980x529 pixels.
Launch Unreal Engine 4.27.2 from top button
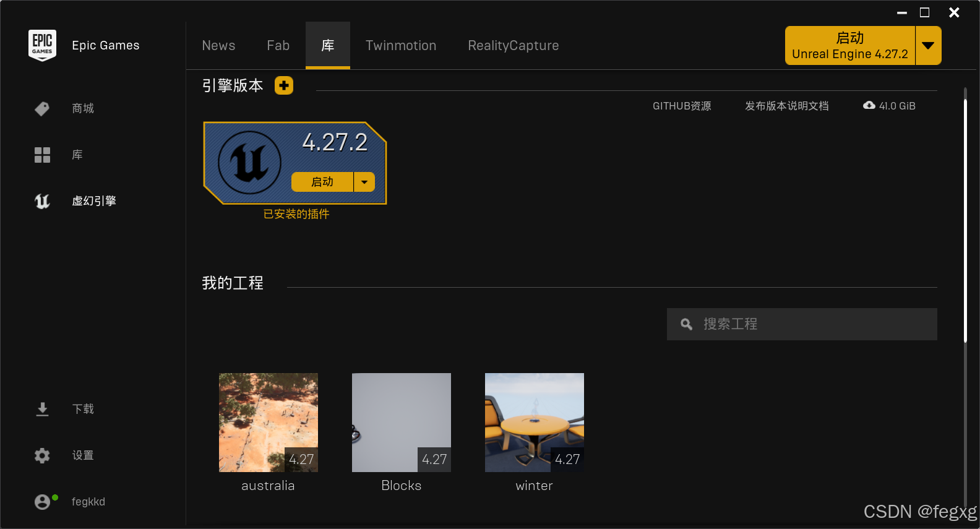tap(850, 46)
